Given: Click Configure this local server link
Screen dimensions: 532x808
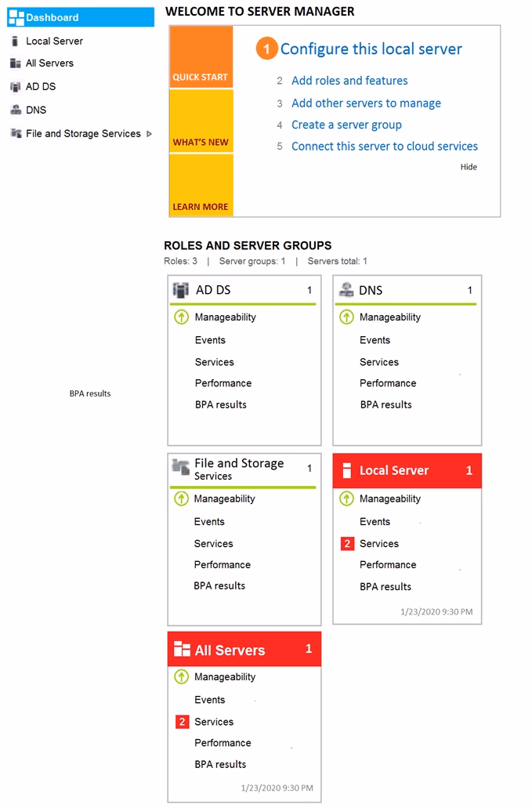Looking at the screenshot, I should 371,49.
